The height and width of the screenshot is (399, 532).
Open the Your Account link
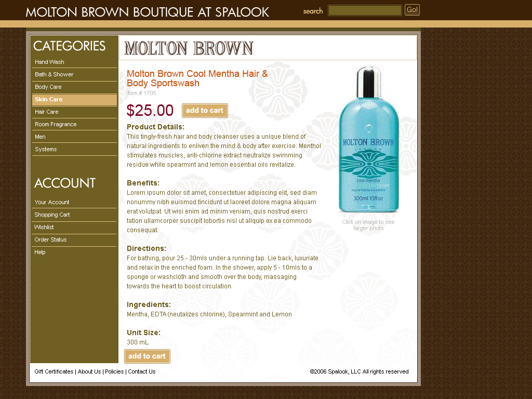(x=52, y=202)
